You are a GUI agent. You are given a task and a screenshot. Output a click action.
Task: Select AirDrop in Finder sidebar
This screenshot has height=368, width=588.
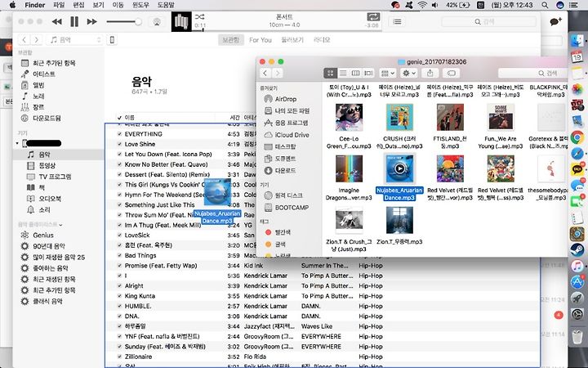coord(285,99)
